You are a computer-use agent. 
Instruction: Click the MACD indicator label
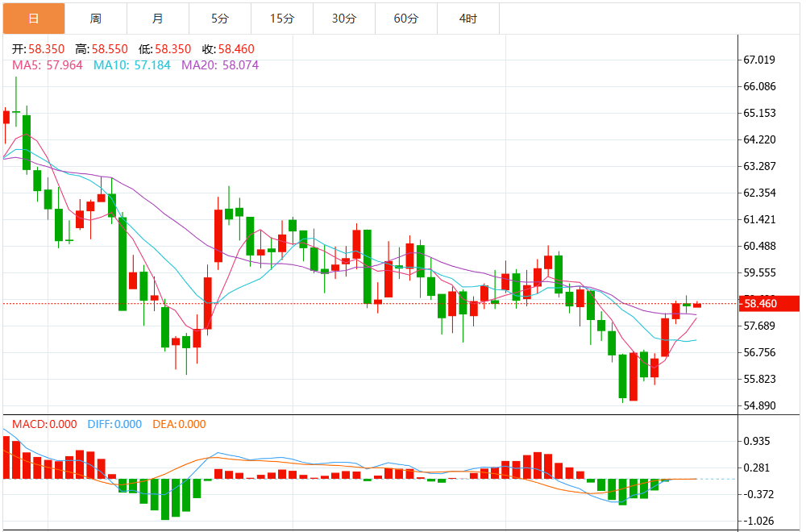click(x=44, y=424)
